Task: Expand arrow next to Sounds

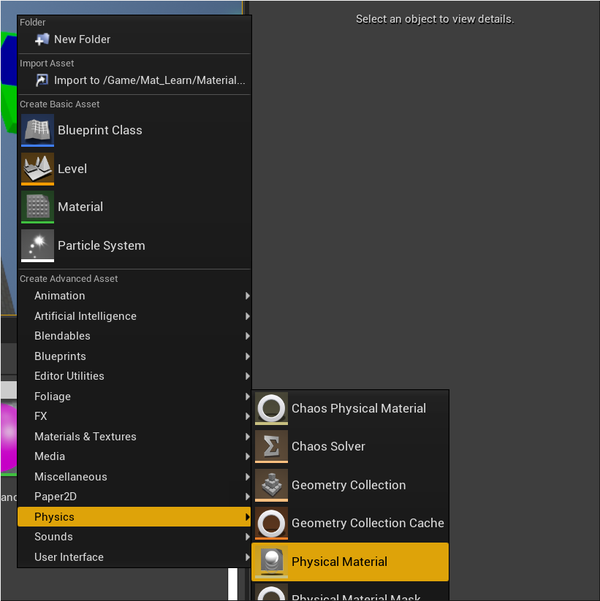Action: pos(247,537)
